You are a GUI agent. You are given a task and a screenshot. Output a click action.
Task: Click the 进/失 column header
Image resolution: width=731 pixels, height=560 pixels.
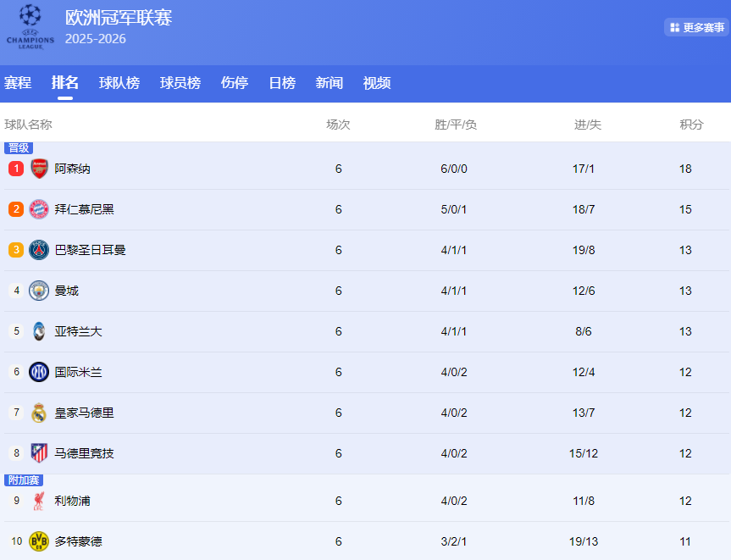click(x=587, y=125)
